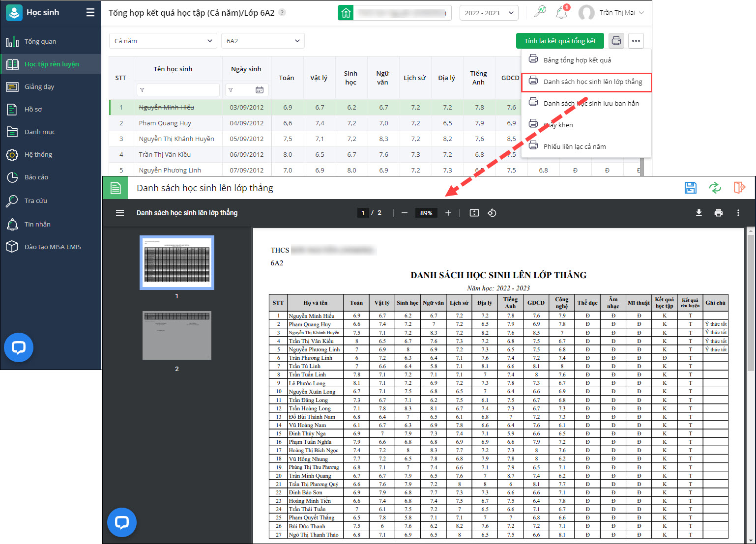Screen dimensions: 756x544
Task: Select page 2 thumbnail in PDF viewer
Action: pyautogui.click(x=177, y=335)
